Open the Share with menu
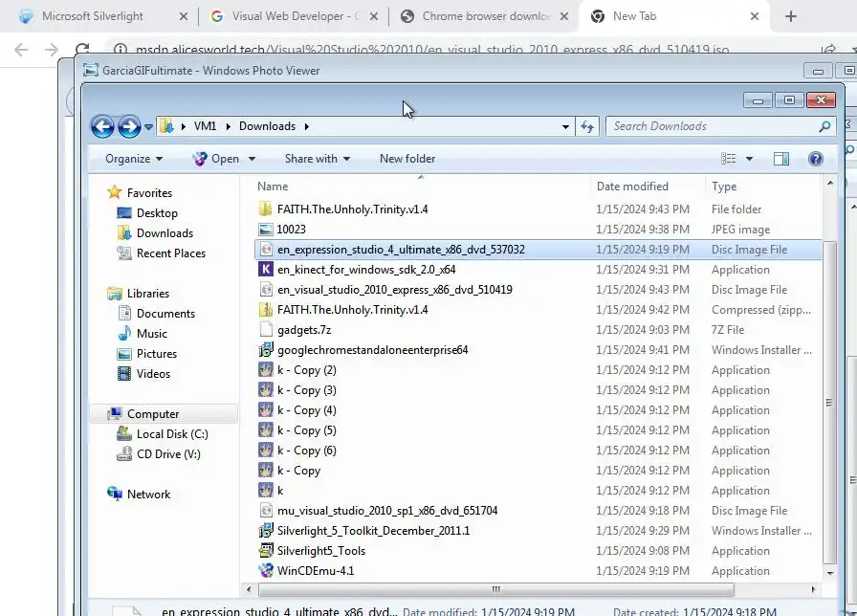Screen dimensions: 857x616 click(x=317, y=159)
